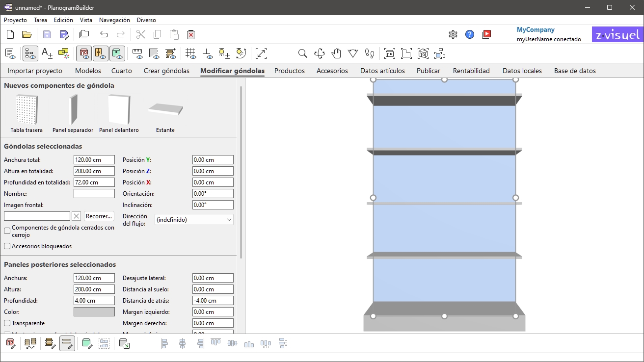Click the red X delete icon

191,34
